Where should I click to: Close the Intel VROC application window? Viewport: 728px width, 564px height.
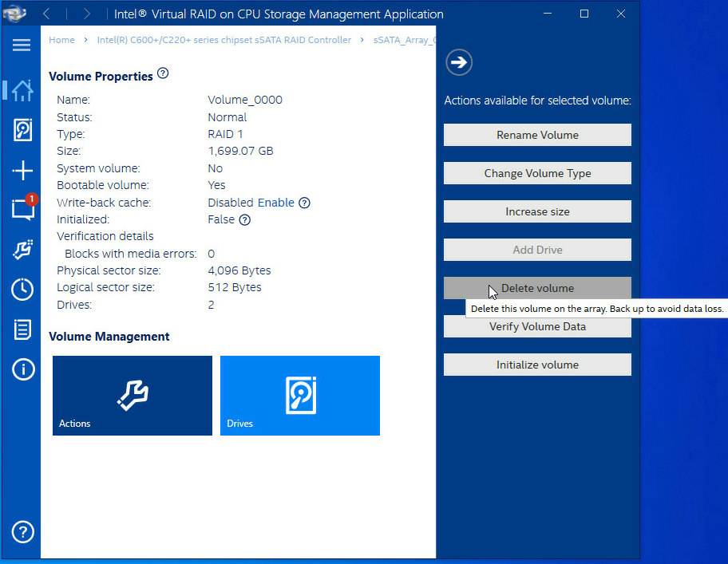coord(621,14)
